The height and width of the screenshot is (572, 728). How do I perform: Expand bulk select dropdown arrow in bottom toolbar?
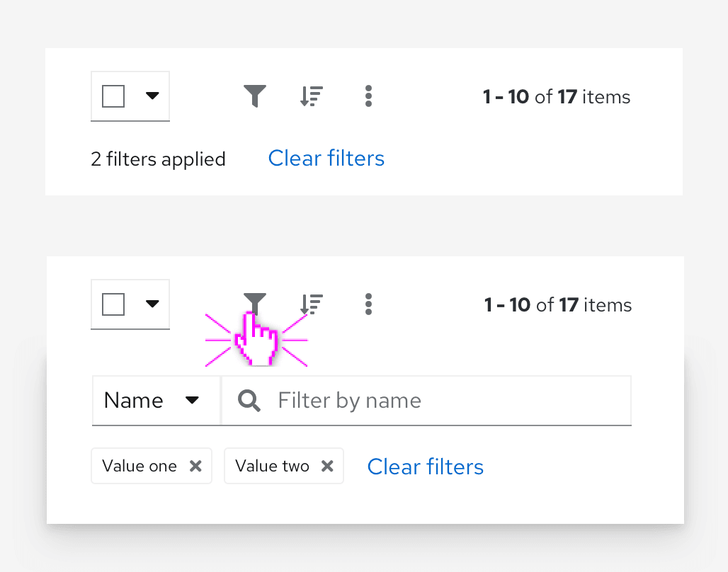[152, 304]
